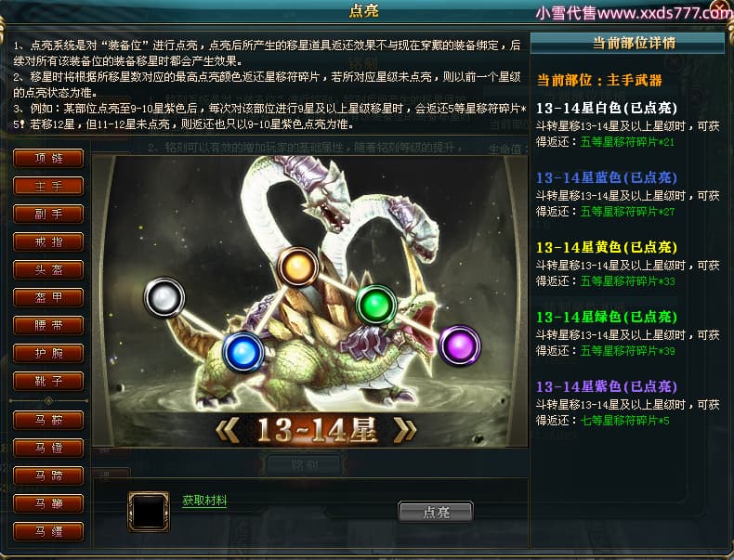
Task: Click the empty material slot
Action: [149, 512]
